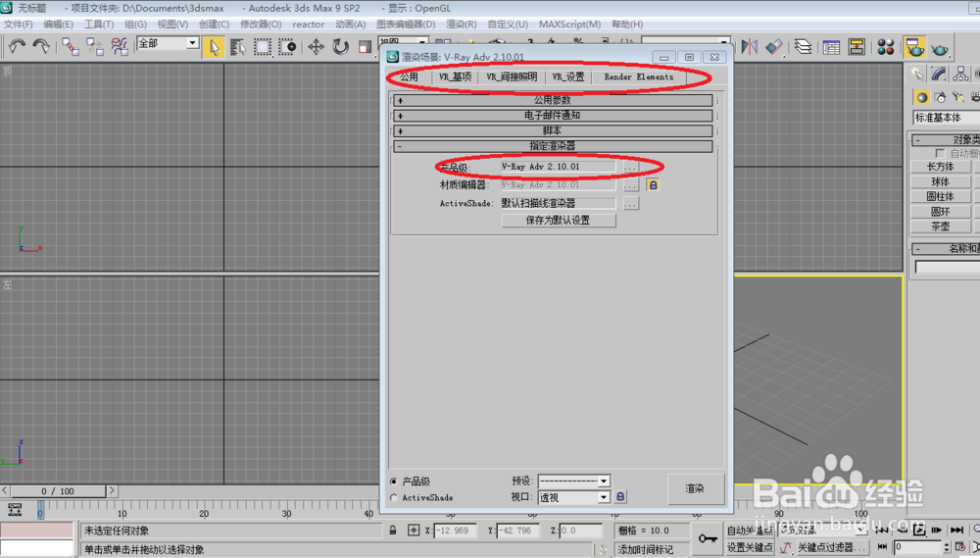
Task: Toggle absolute transform type-in mode icon
Action: click(x=414, y=531)
